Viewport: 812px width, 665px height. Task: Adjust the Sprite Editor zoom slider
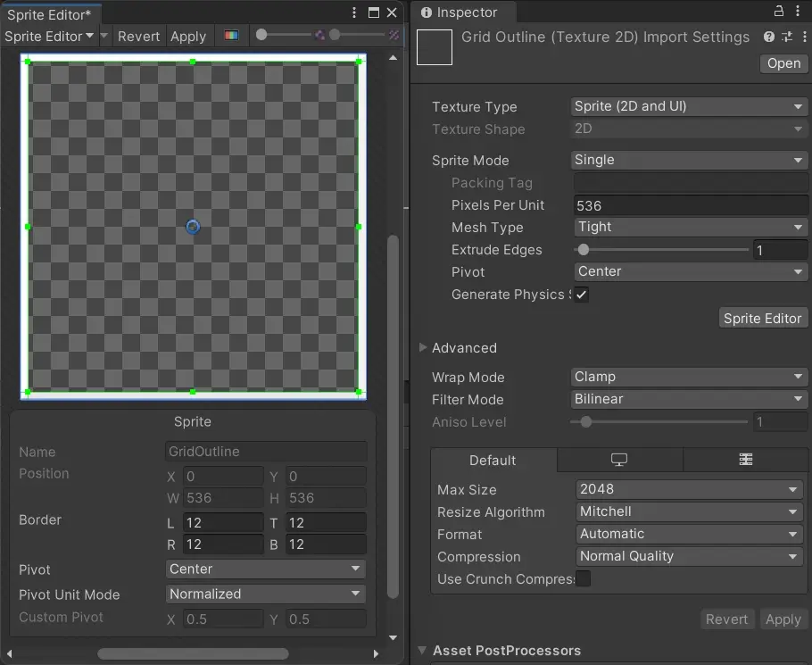pyautogui.click(x=283, y=35)
